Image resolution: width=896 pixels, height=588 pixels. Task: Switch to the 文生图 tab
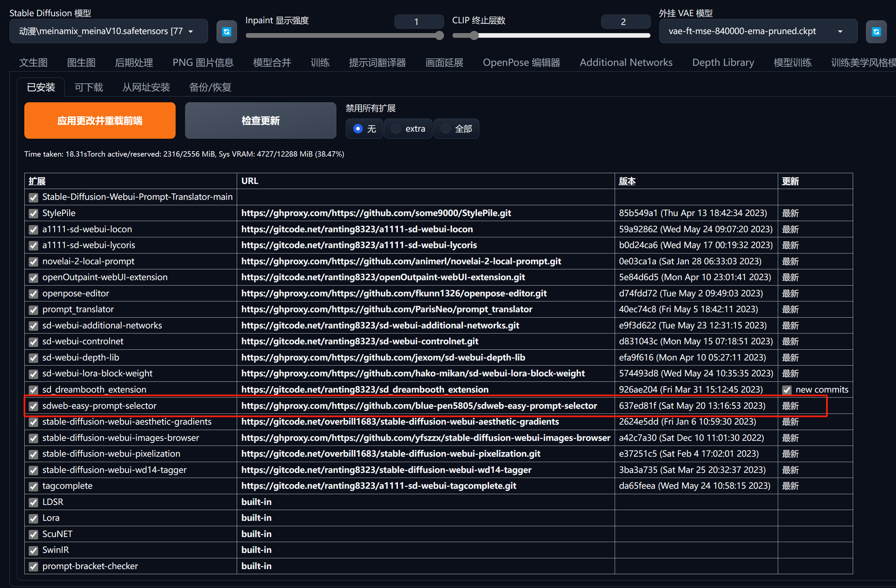pyautogui.click(x=33, y=62)
